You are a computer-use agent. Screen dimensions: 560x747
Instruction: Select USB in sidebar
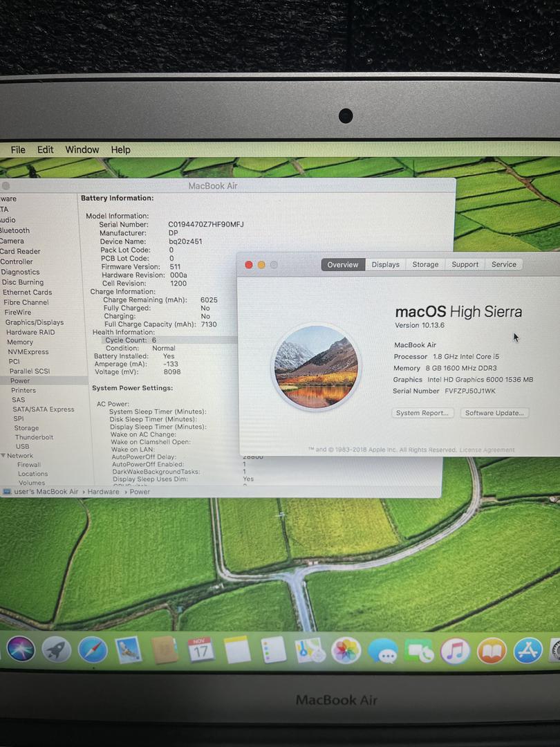click(22, 446)
